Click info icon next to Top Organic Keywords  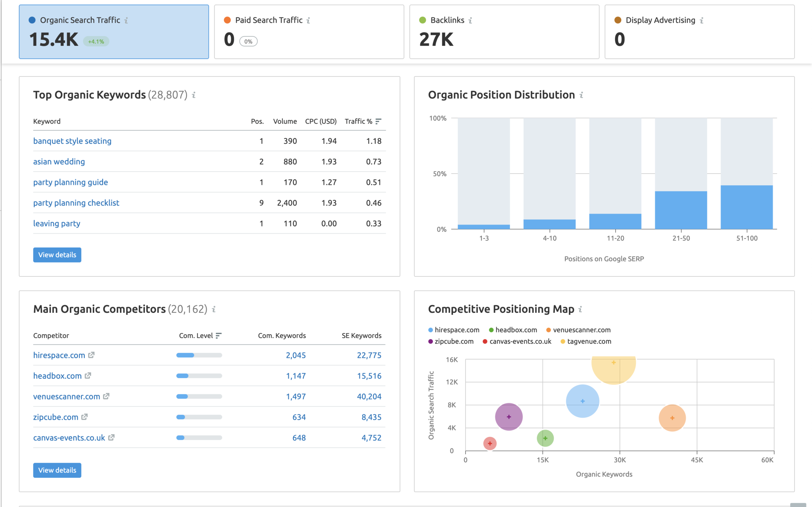[x=194, y=95]
